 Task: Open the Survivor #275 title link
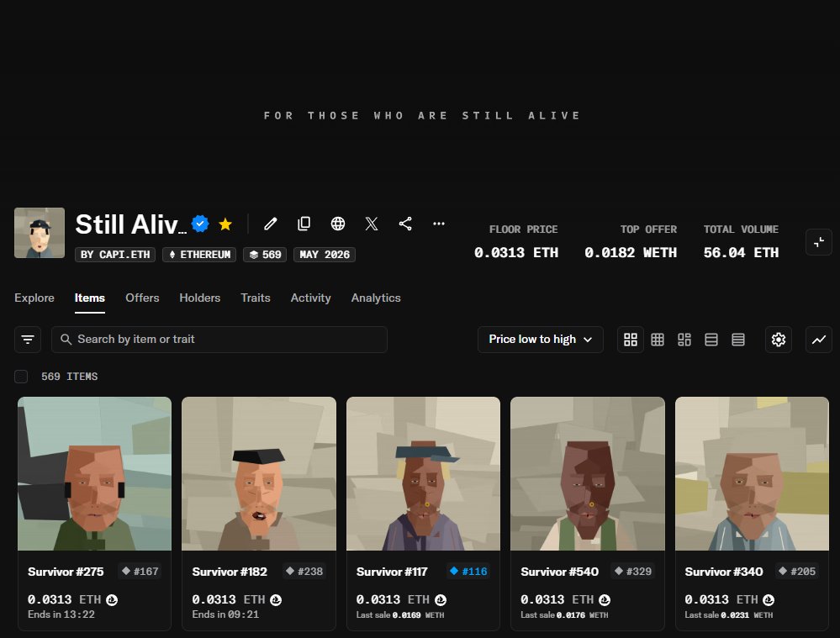pos(66,572)
